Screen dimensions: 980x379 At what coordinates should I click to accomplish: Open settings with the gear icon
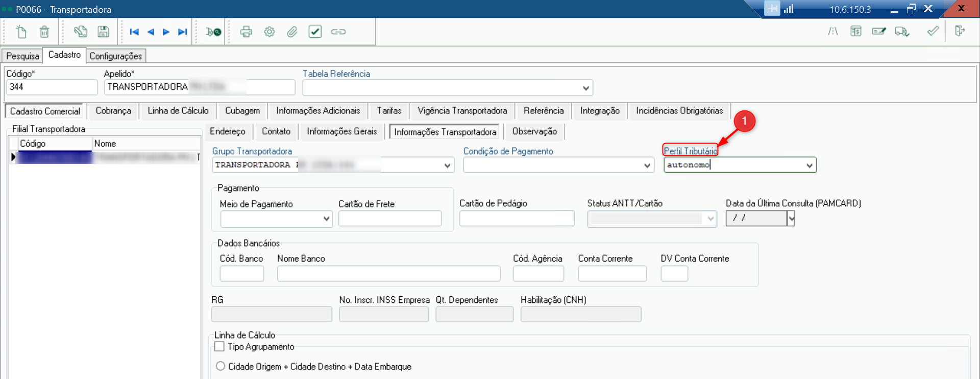[269, 32]
